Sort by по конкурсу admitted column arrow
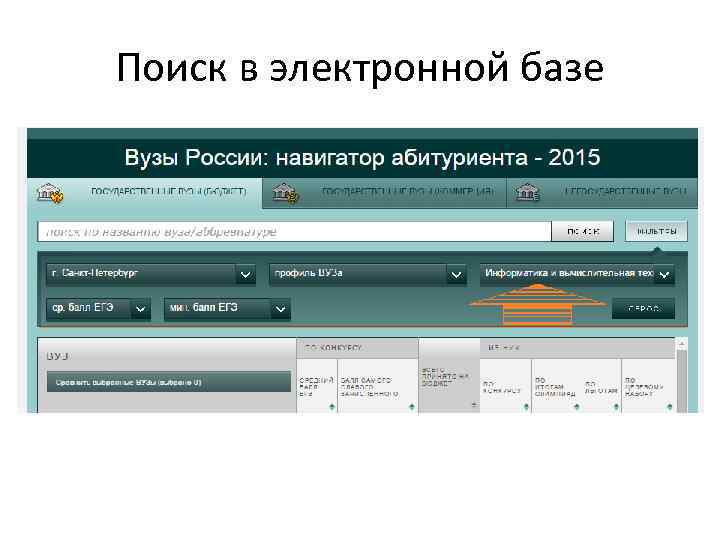 [x=526, y=407]
